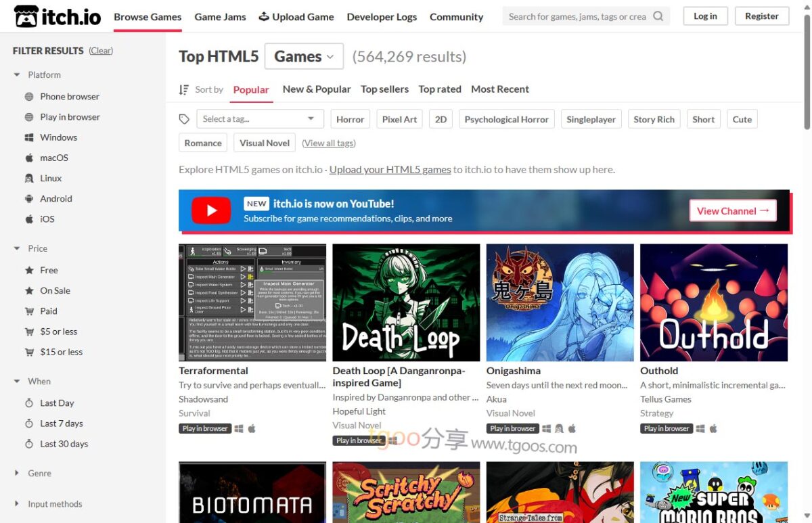Click the Linux penguin icon in the sidebar
The height and width of the screenshot is (523, 812).
click(30, 178)
